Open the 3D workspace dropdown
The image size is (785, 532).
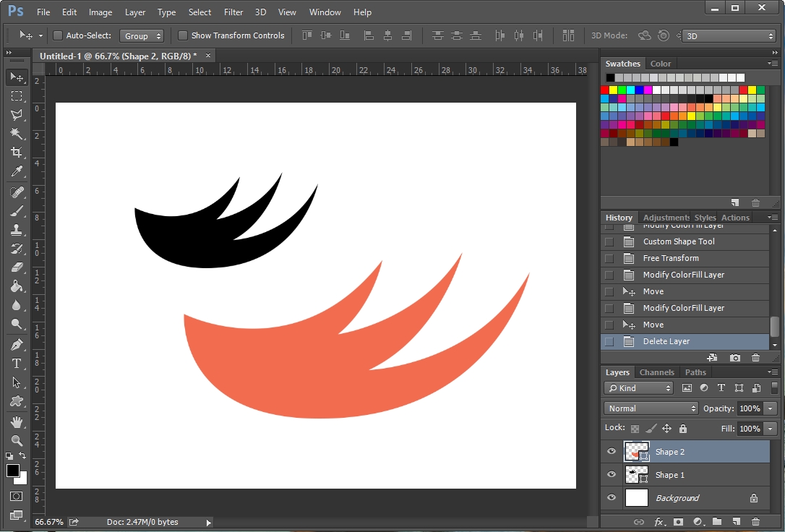[729, 35]
